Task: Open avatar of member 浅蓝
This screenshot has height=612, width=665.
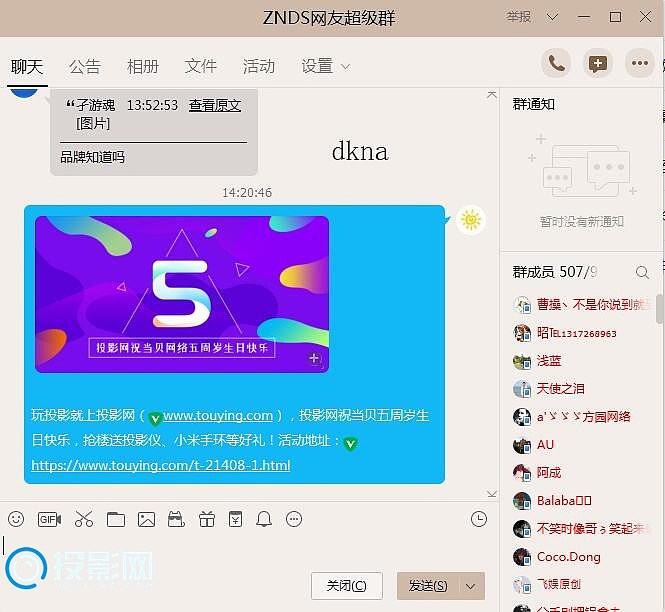Action: tap(522, 361)
